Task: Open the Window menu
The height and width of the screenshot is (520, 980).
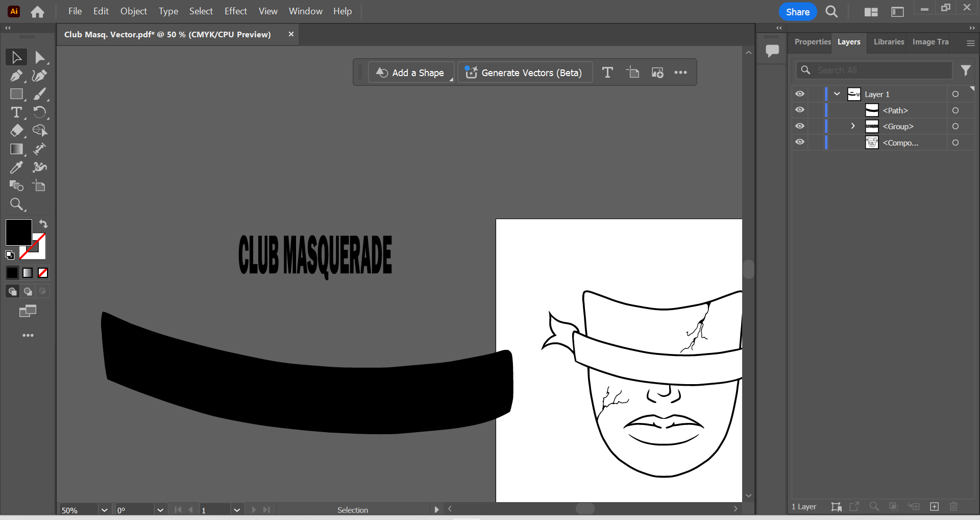Action: [305, 11]
